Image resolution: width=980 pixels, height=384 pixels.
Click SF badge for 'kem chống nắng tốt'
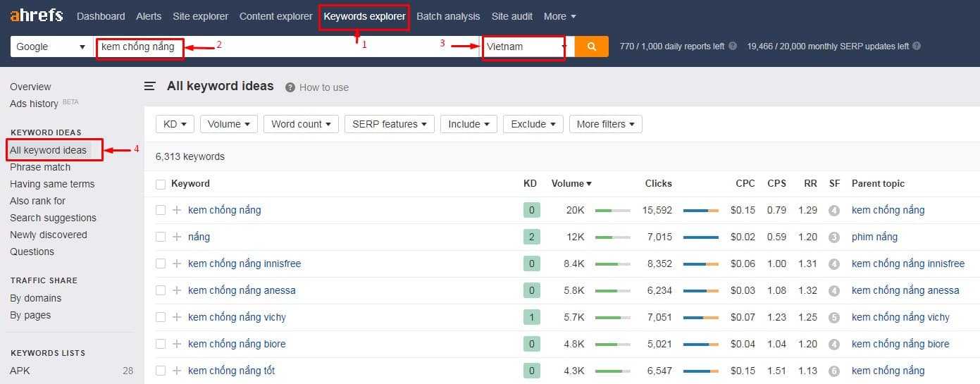pos(834,371)
